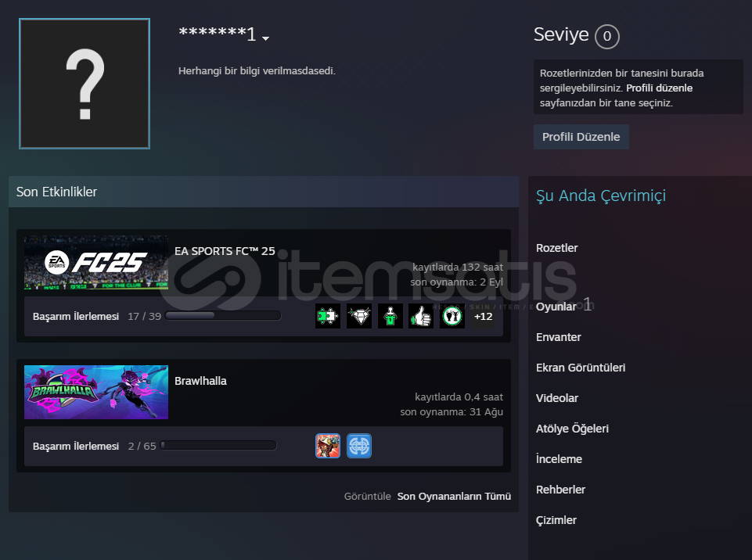The image size is (752, 560).
Task: Open the question mark profile avatar
Action: click(x=85, y=84)
